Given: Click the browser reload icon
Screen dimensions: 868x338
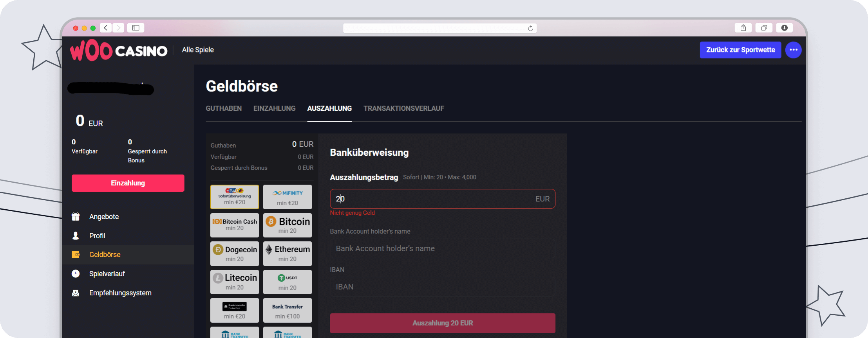Looking at the screenshot, I should (x=530, y=28).
